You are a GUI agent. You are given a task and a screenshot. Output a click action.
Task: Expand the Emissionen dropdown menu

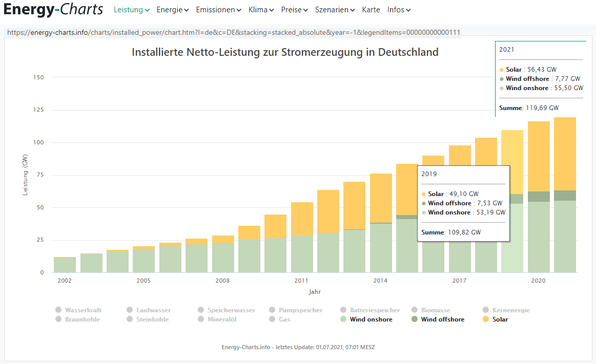click(218, 10)
